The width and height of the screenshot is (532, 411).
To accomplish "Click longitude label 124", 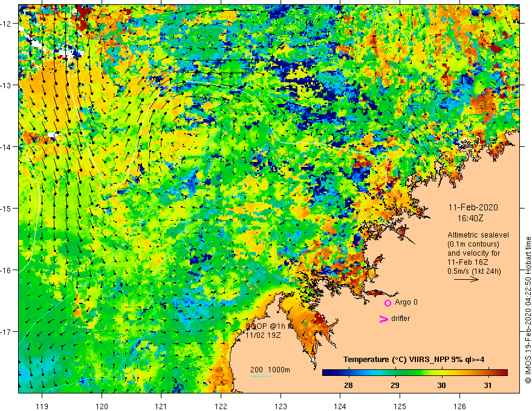I will (340, 406).
